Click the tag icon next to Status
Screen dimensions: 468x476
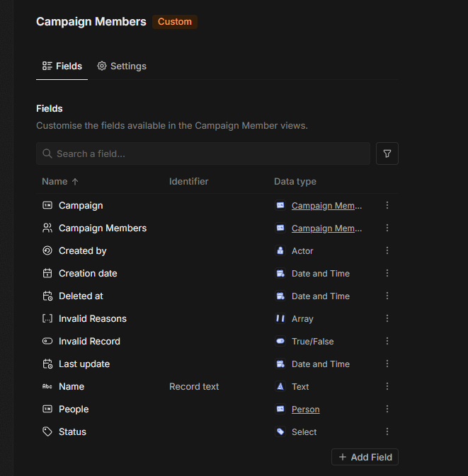click(47, 432)
